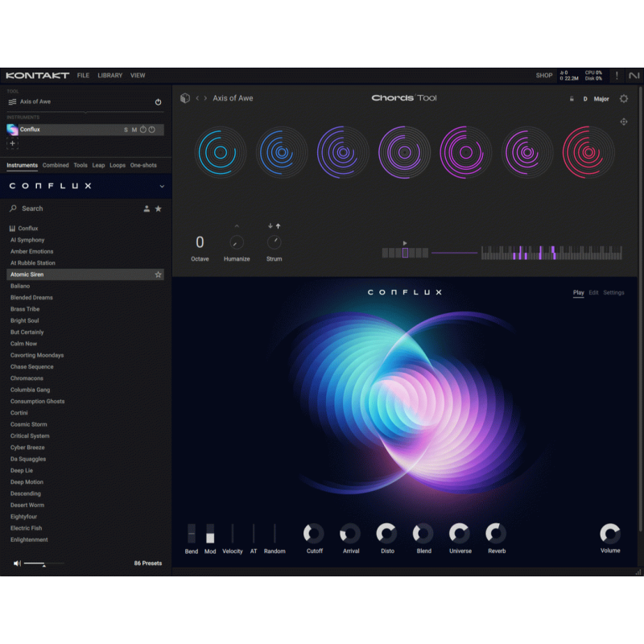644x644 pixels.
Task: Click the Mod wheel control
Action: (x=210, y=534)
